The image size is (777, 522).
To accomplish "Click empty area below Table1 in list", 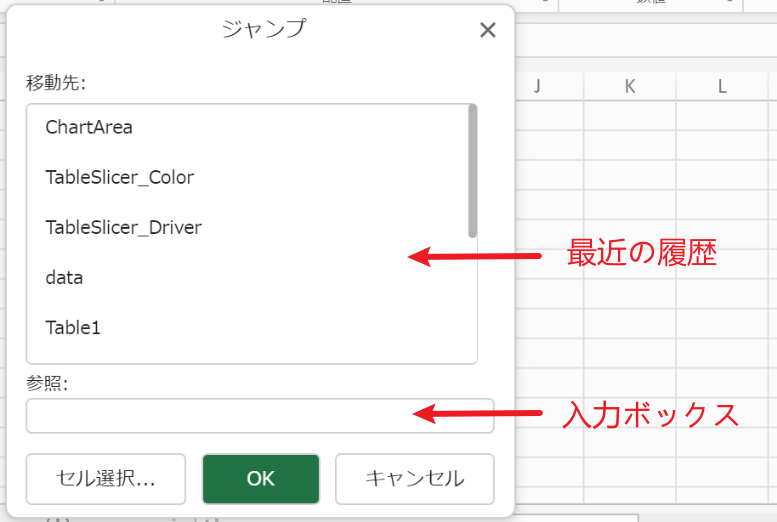I will point(250,353).
